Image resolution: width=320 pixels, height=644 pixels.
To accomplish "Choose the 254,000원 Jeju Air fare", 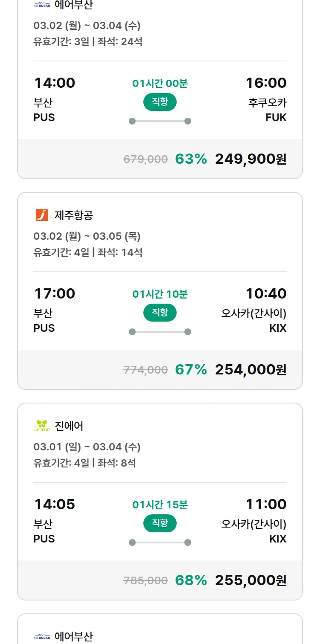I will (x=250, y=369).
